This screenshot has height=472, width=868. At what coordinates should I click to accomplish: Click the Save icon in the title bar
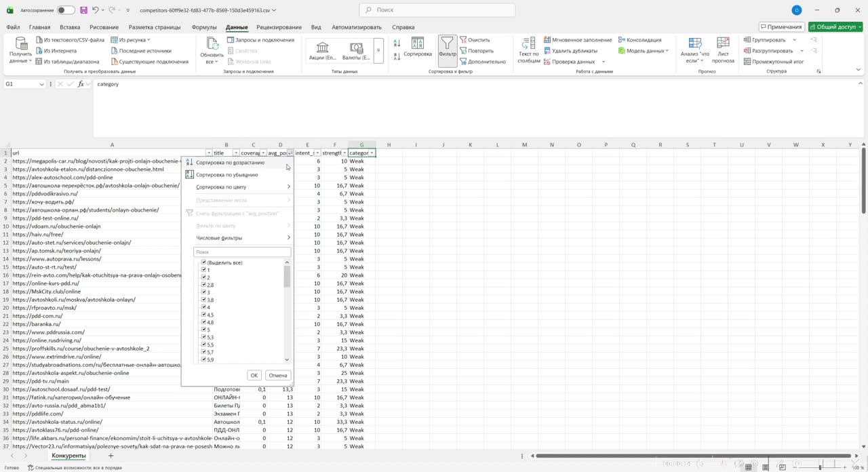click(x=83, y=10)
